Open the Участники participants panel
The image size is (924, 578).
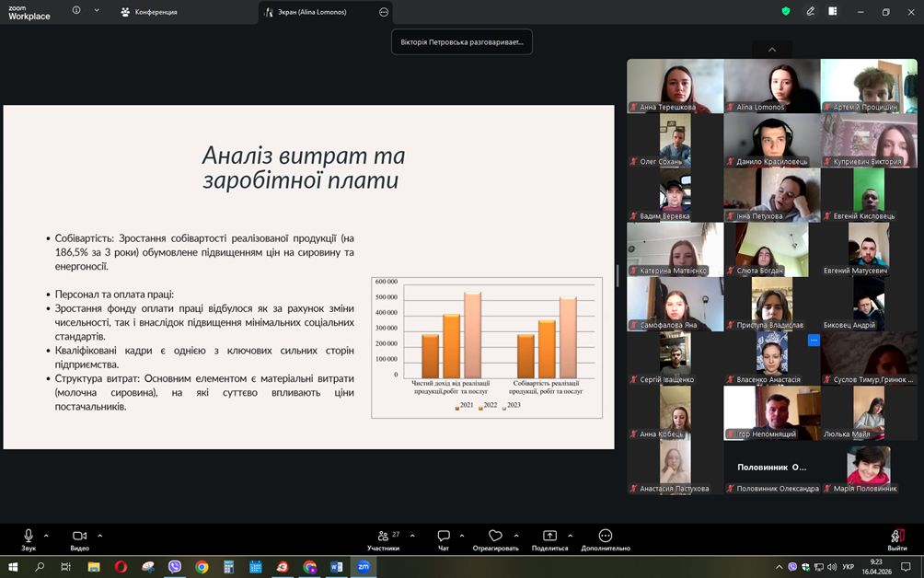[x=384, y=539]
